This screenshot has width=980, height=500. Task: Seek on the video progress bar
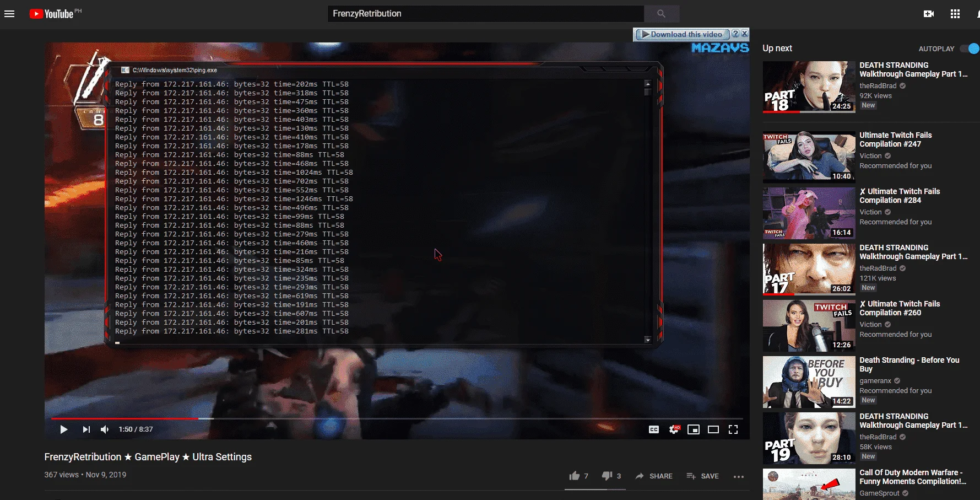(397, 419)
